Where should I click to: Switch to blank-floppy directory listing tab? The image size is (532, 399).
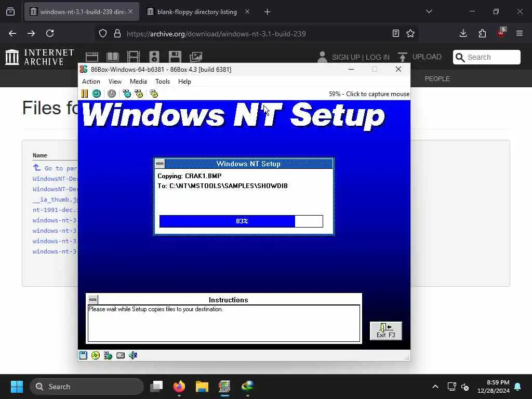point(197,12)
